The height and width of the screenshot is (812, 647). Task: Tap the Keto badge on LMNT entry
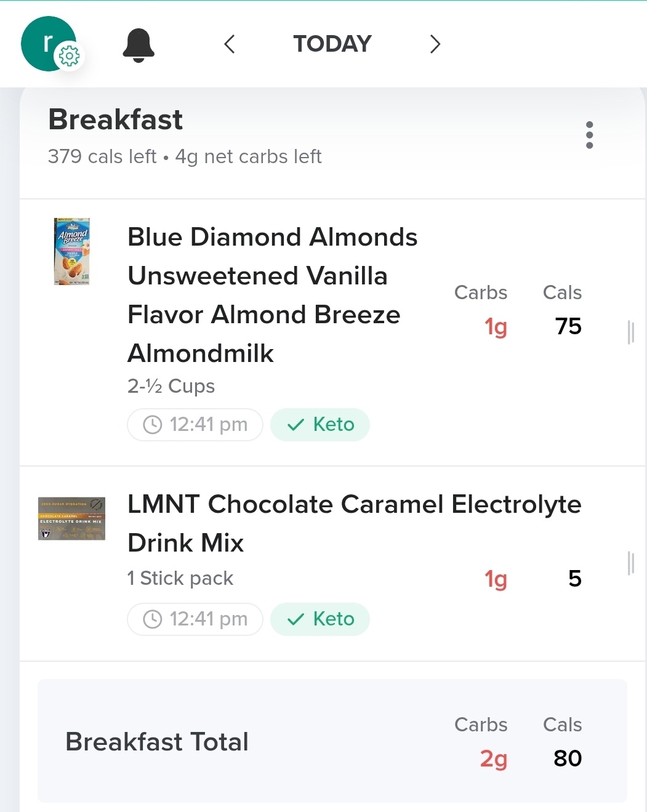click(320, 619)
